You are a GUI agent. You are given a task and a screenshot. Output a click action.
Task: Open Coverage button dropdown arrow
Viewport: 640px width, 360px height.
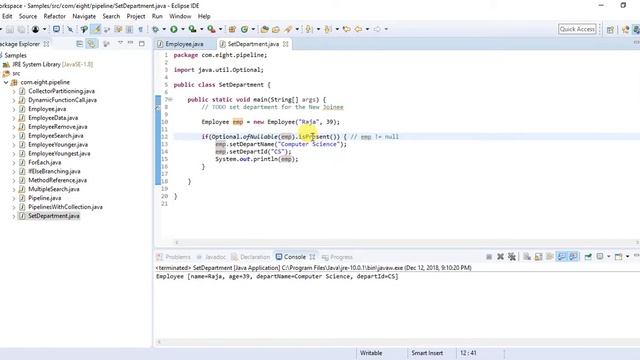click(201, 29)
